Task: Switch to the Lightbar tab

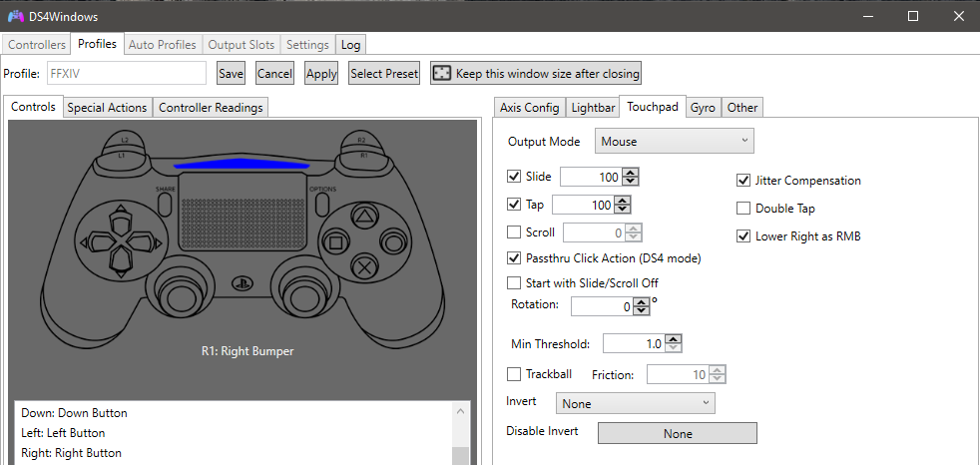Action: (593, 108)
